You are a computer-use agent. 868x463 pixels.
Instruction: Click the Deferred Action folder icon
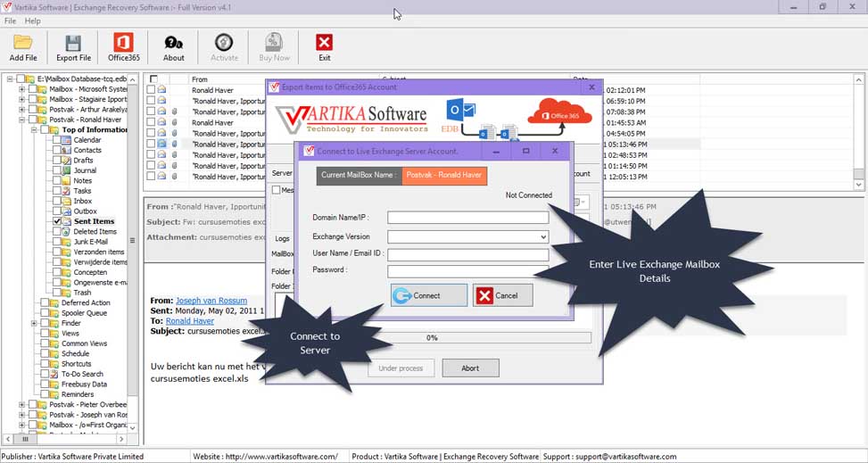[x=54, y=303]
